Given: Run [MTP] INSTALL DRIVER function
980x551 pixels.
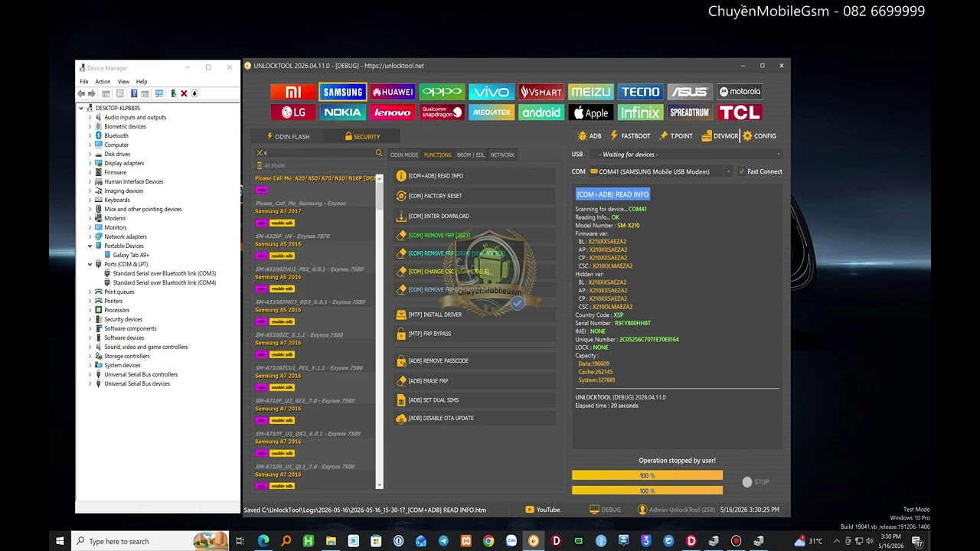Looking at the screenshot, I should click(x=475, y=315).
